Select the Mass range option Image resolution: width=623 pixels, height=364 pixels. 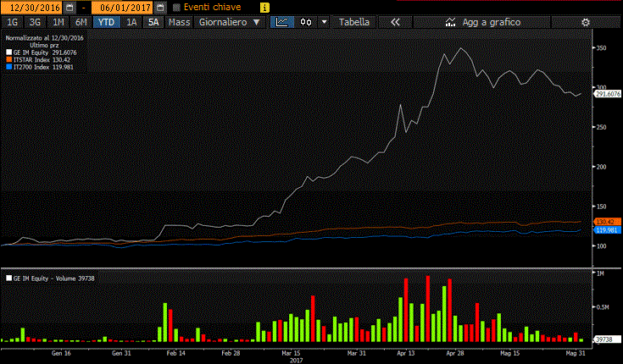[179, 22]
